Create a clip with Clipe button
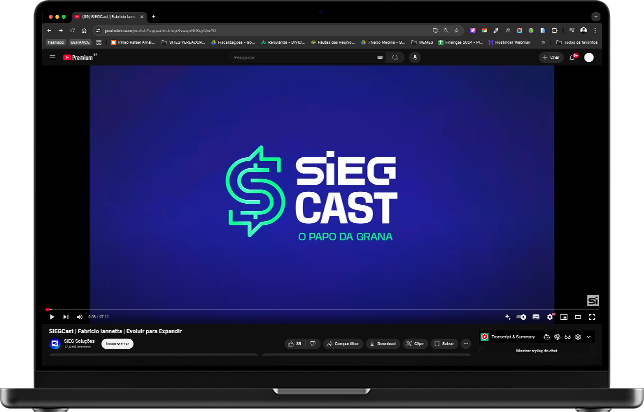644x412 pixels. click(x=415, y=343)
